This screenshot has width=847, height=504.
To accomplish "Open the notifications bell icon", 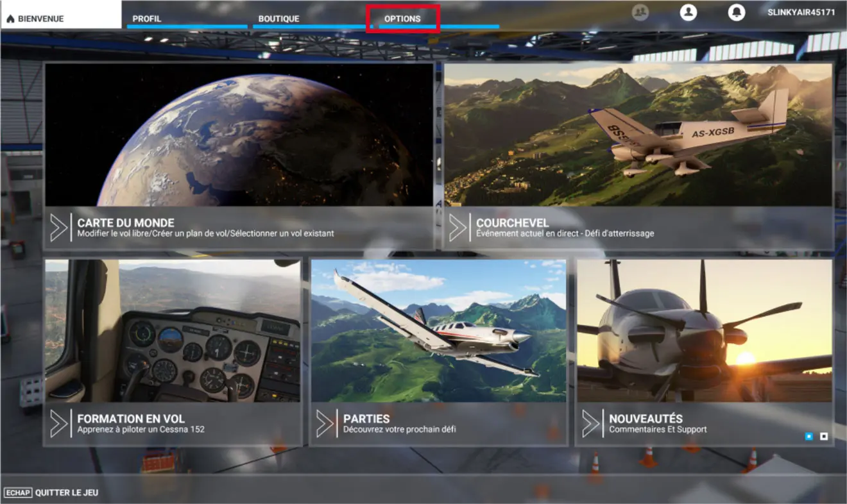I will coord(737,12).
